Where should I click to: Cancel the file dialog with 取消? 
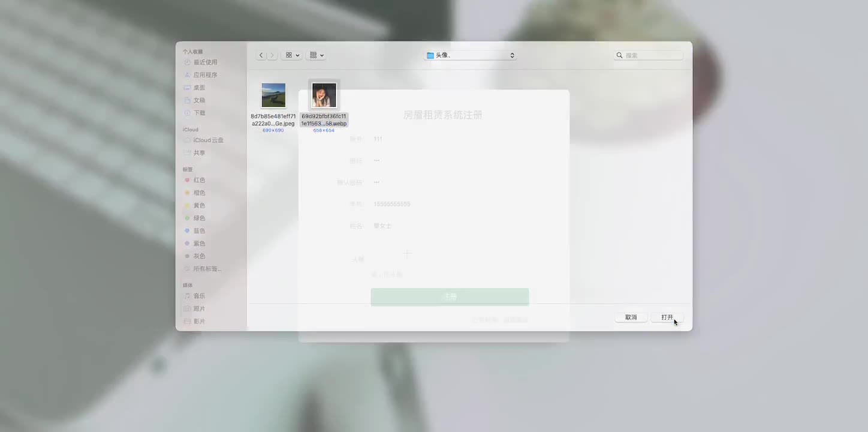[631, 317]
